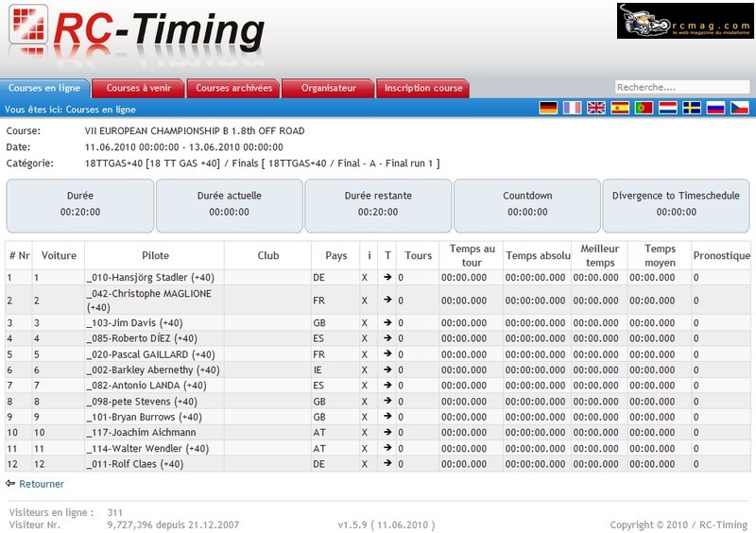Click the Copyright RC-Timing footer text
The width and height of the screenshot is (756, 533).
tap(679, 524)
